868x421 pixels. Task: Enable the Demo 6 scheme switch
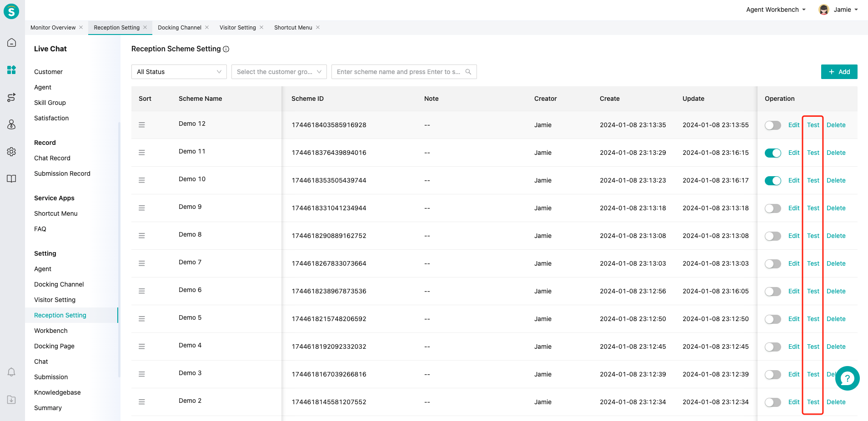773,292
